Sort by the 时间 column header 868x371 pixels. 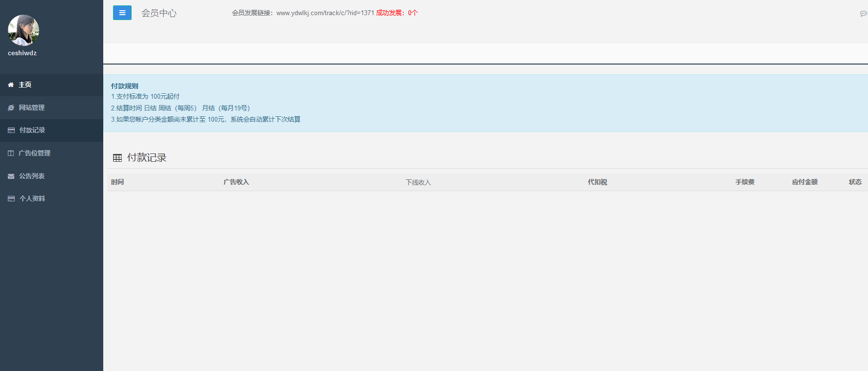117,182
